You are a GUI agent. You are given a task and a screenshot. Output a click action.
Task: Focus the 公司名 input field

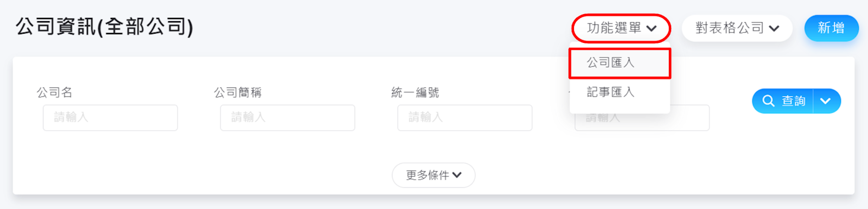(110, 118)
